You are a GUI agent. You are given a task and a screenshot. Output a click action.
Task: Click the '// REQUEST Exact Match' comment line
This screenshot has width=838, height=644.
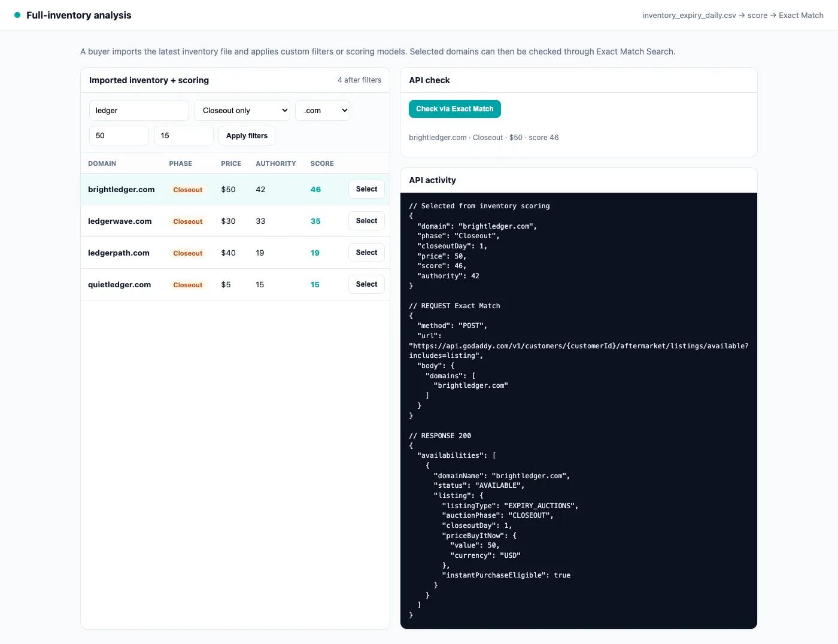click(x=454, y=306)
